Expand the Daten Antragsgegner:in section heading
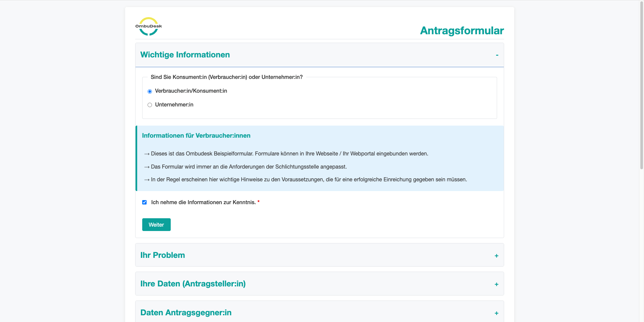644x322 pixels. click(x=186, y=313)
